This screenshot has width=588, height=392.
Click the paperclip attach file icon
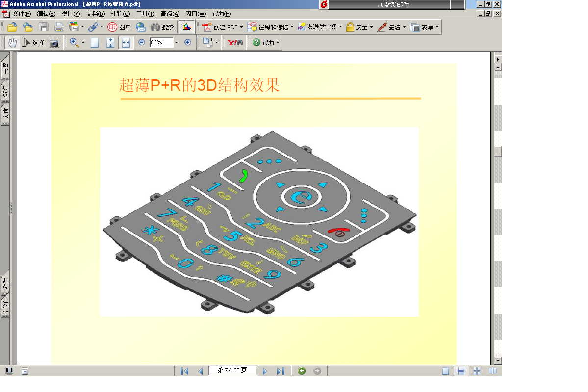[x=93, y=27]
